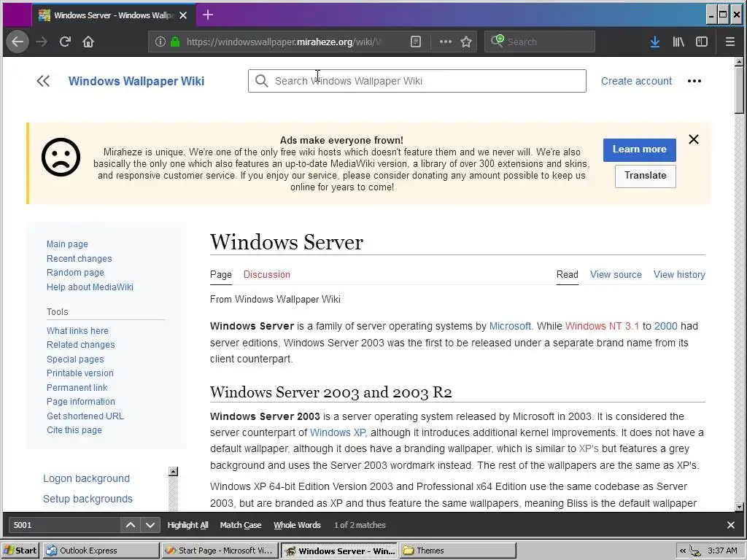Open the View source tab
Image resolution: width=747 pixels, height=560 pixels.
[616, 275]
